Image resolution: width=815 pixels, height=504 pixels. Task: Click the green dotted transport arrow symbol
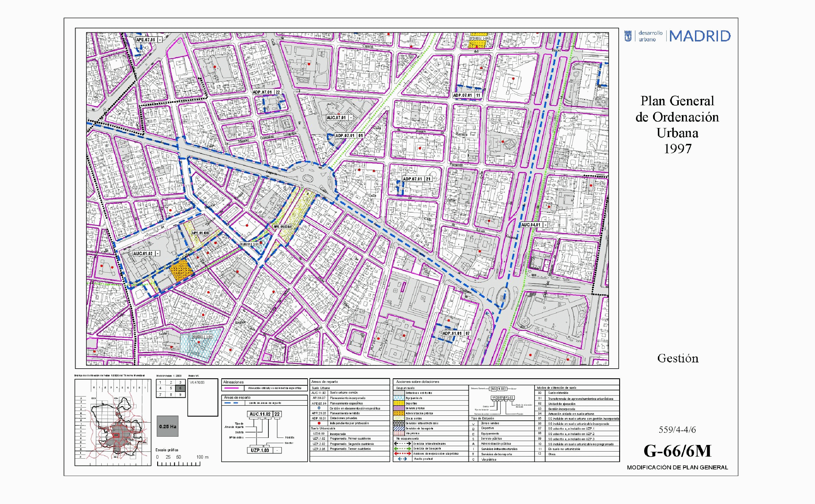pos(402,449)
